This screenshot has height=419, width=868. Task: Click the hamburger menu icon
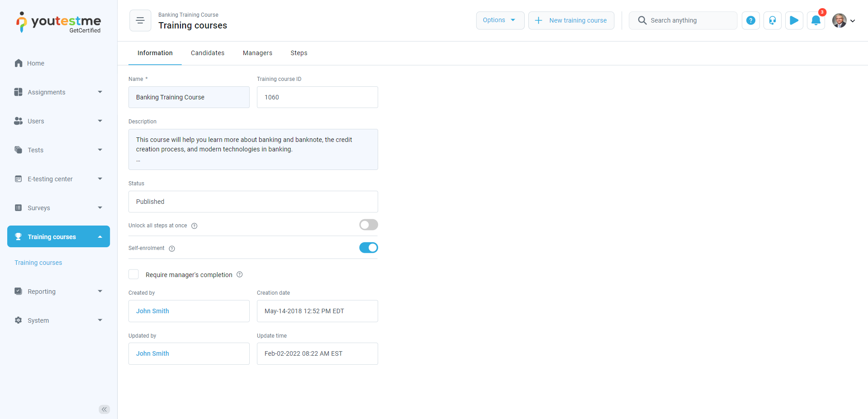pyautogui.click(x=140, y=20)
